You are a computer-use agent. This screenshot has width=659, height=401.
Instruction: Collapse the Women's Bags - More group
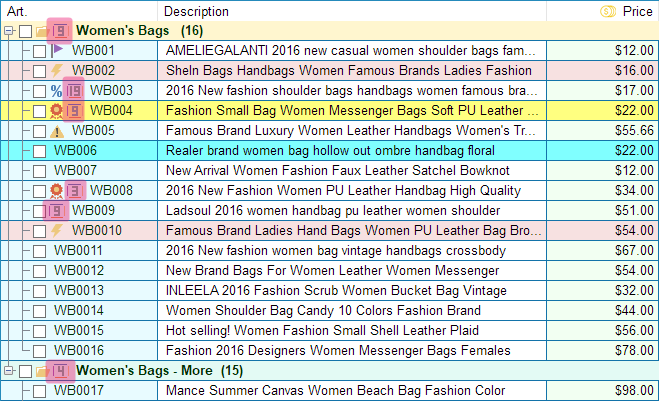[9, 371]
